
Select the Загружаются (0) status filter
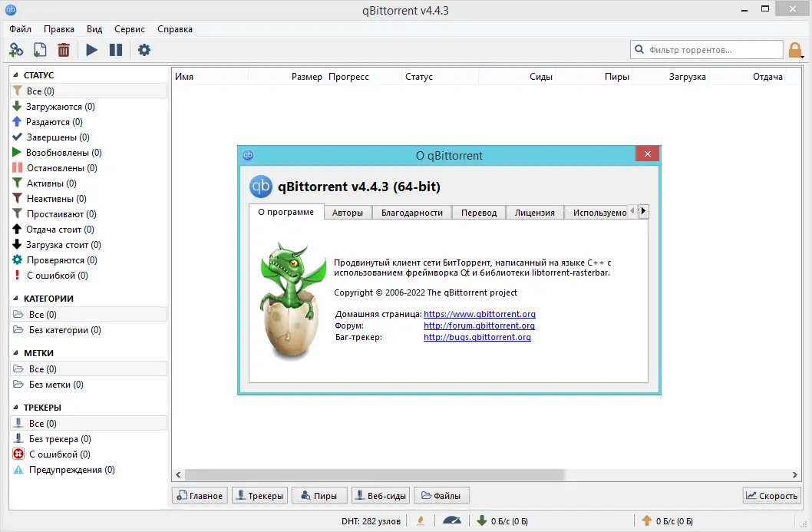click(x=88, y=106)
